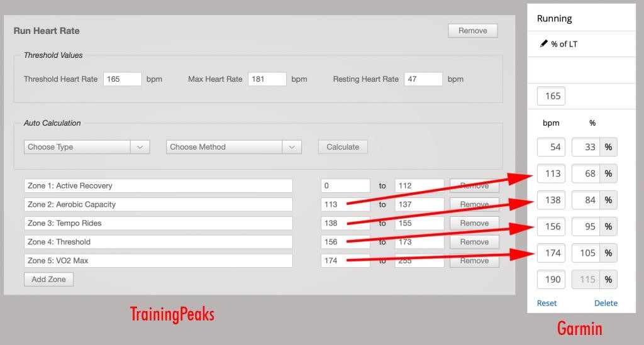Open the Choose Type dropdown
This screenshot has height=345, width=644.
pyautogui.click(x=87, y=147)
